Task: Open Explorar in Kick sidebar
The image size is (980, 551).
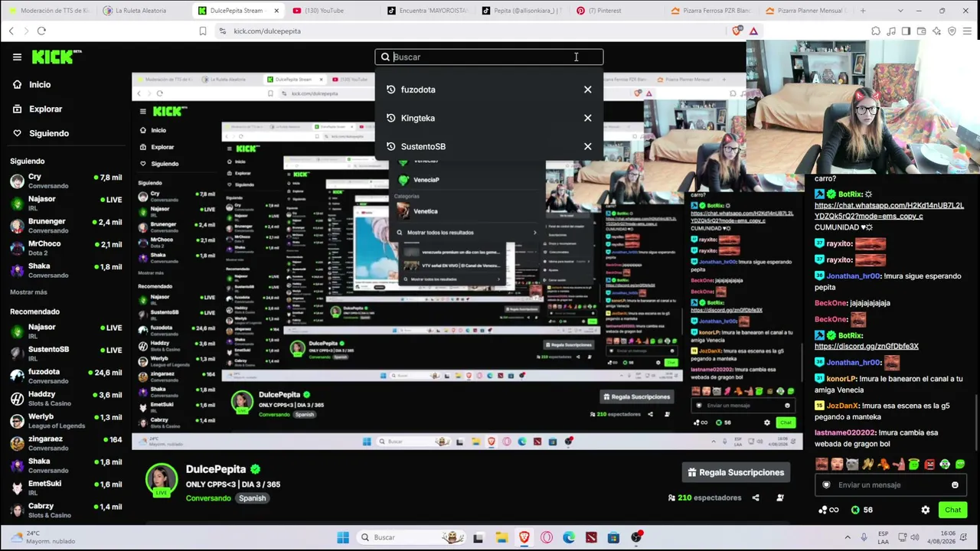Action: (x=45, y=109)
